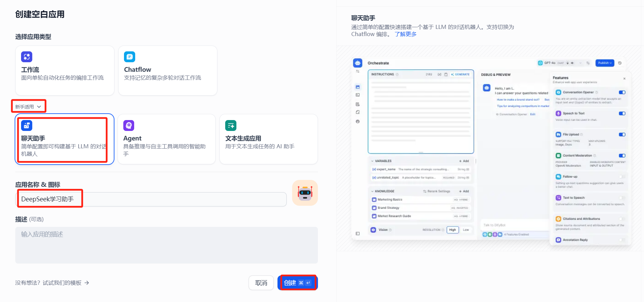This screenshot has height=302, width=644.
Task: Click GENERATE in the Instructions header
Action: 461,74
